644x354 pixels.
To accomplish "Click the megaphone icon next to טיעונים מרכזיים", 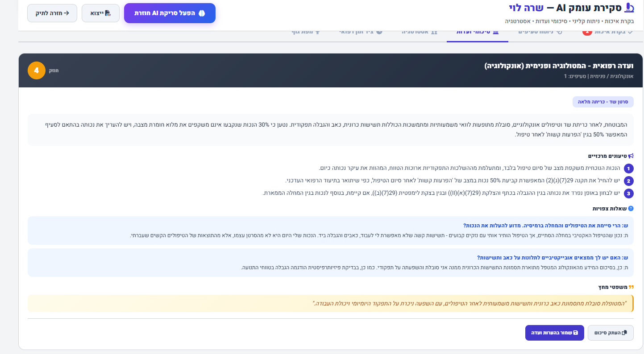I will [631, 156].
